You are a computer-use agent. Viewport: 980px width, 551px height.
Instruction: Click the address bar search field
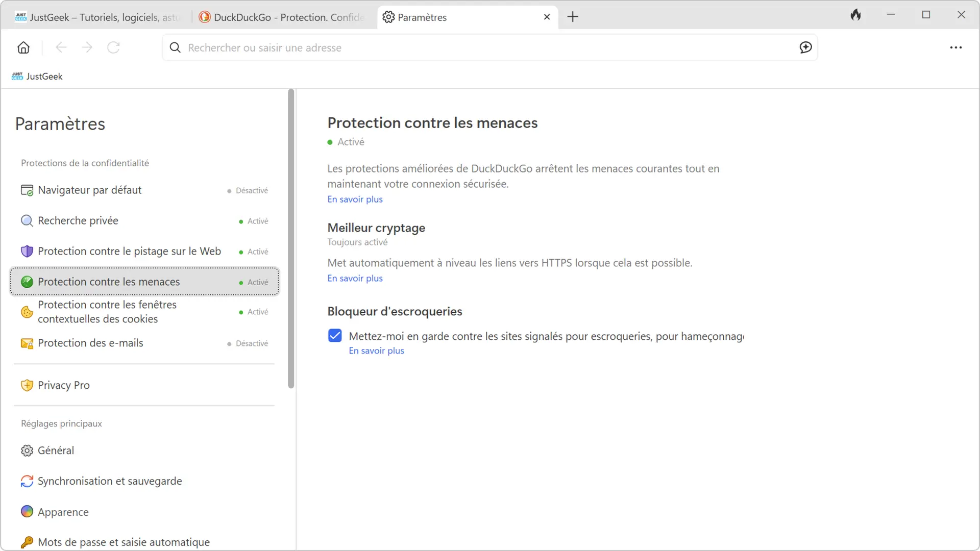click(x=489, y=47)
